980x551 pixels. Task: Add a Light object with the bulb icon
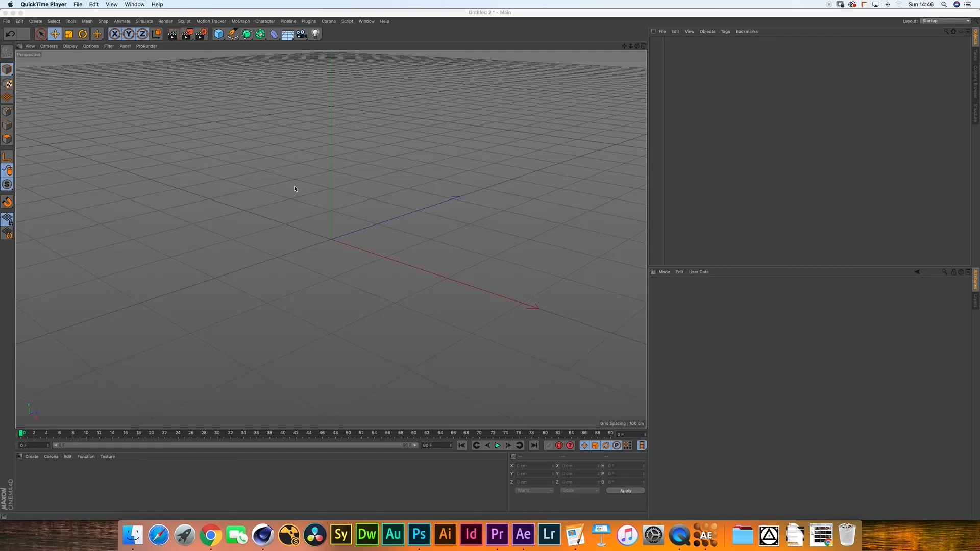pos(315,34)
